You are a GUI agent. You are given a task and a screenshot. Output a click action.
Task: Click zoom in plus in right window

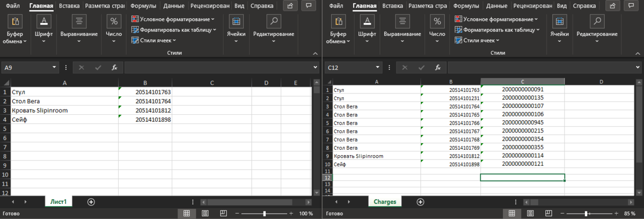615,213
